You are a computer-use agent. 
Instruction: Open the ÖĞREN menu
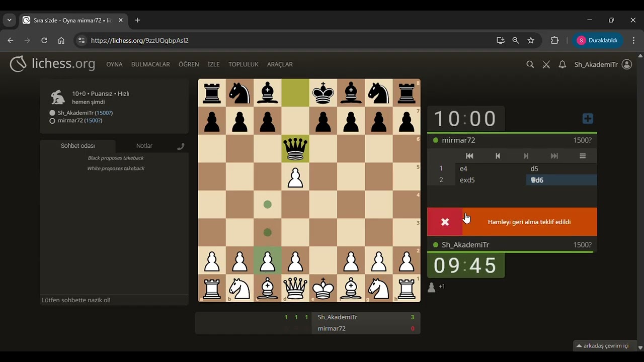coord(189,64)
